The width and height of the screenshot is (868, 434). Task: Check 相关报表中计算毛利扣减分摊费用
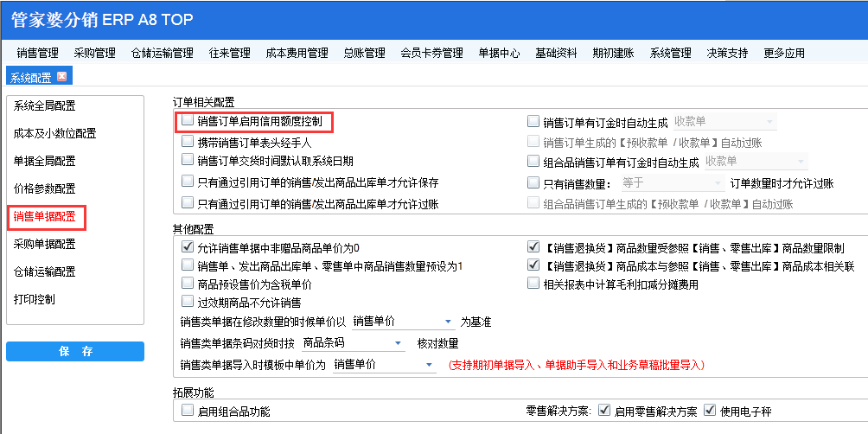point(533,284)
